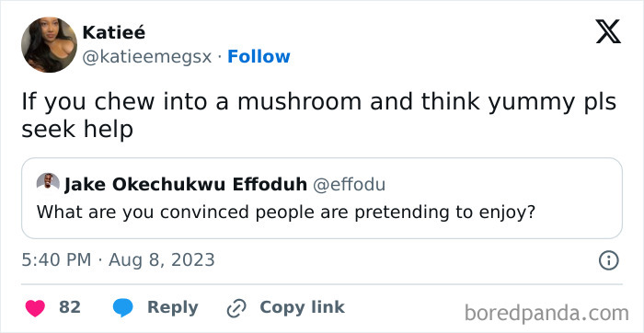Click the chain link copy icon

tap(236, 308)
